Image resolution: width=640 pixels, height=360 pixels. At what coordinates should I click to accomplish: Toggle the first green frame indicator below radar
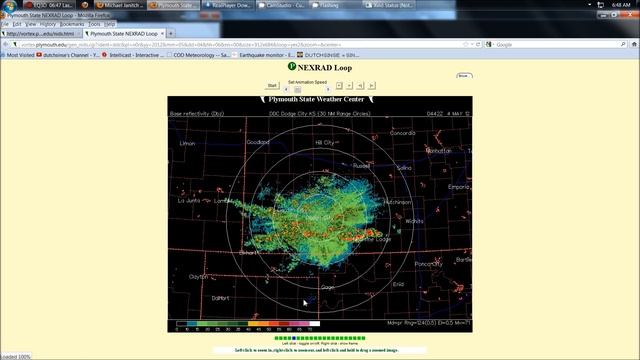[276, 338]
